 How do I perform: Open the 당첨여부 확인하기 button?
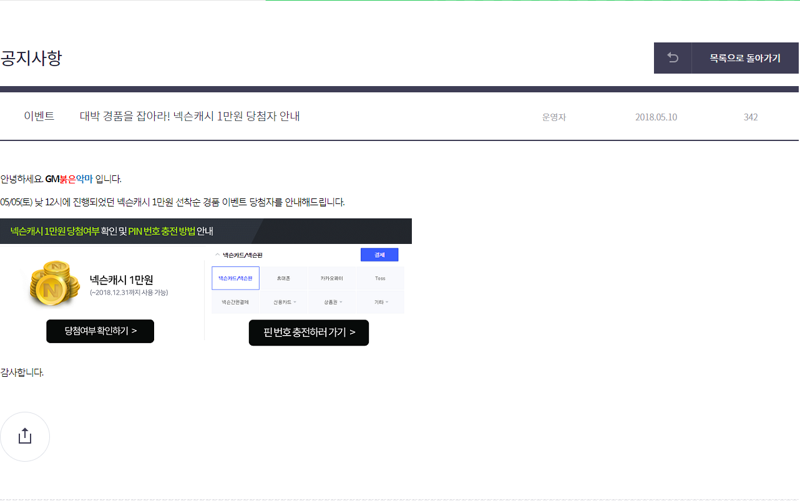(x=100, y=331)
